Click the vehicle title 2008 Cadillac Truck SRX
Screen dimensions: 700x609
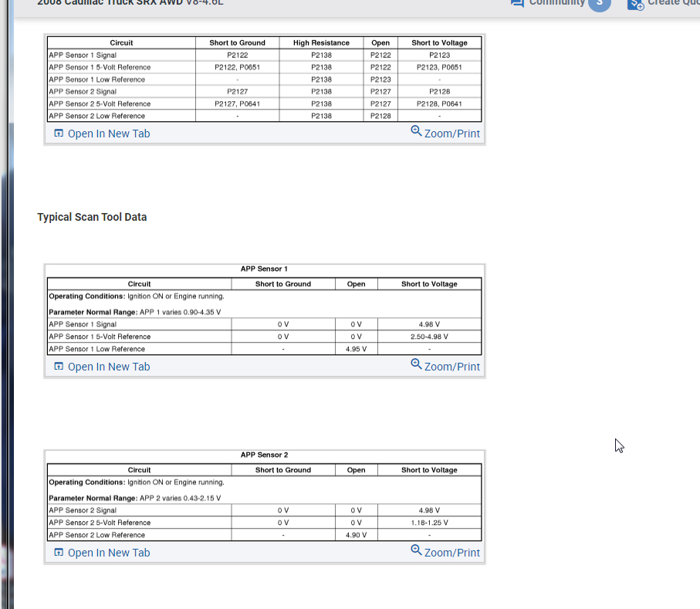(130, 2)
